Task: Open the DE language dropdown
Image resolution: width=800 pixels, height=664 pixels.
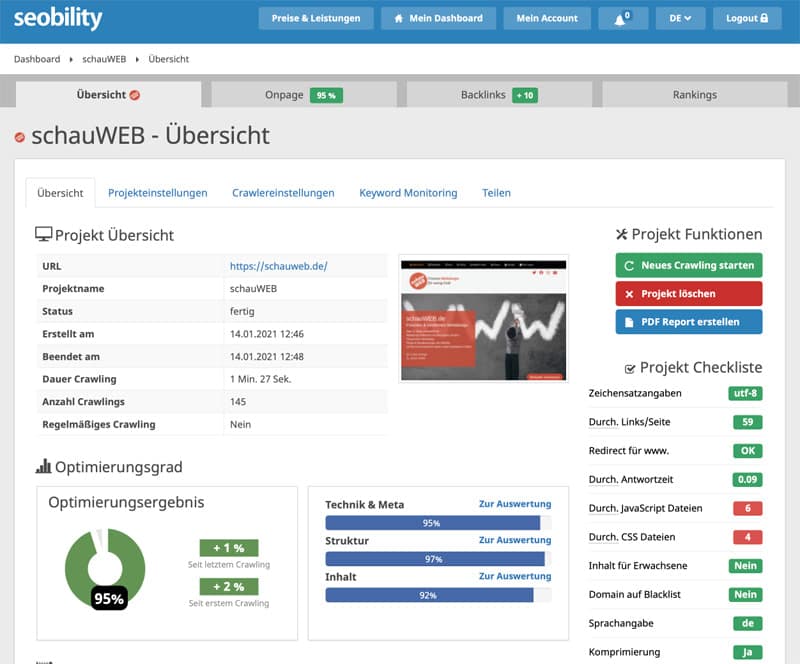Action: click(680, 18)
